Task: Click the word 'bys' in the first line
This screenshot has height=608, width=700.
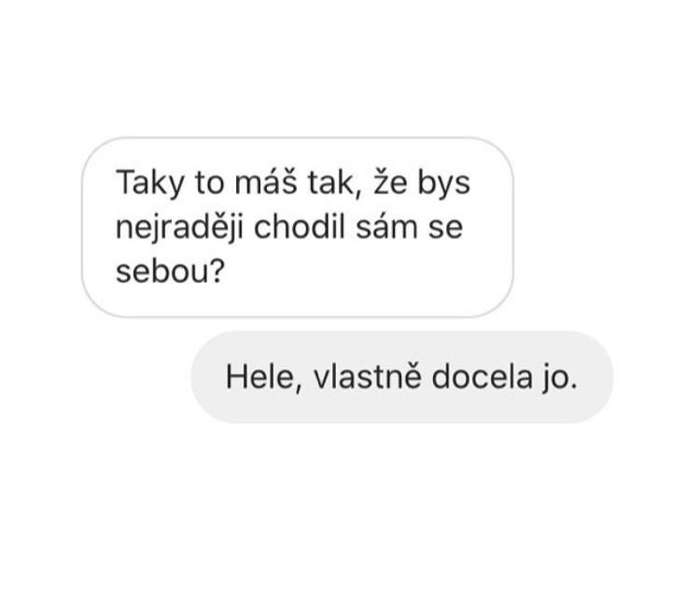Action: click(x=443, y=183)
